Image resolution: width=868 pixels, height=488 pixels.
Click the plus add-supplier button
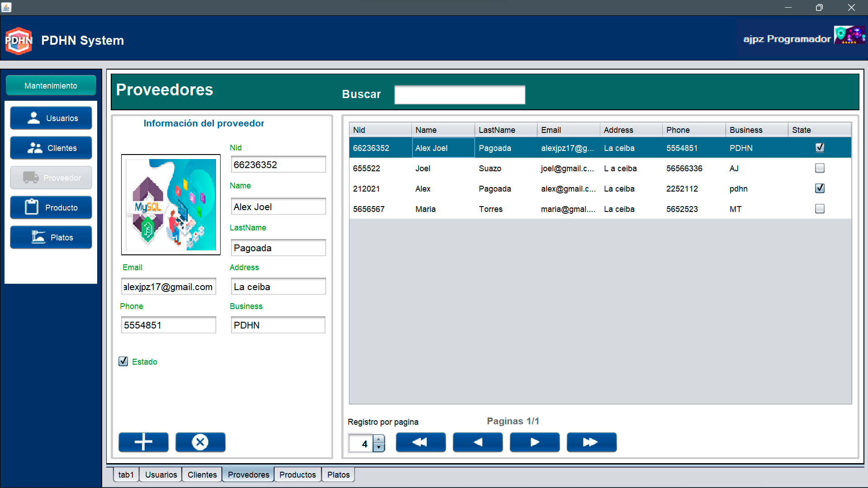click(143, 442)
